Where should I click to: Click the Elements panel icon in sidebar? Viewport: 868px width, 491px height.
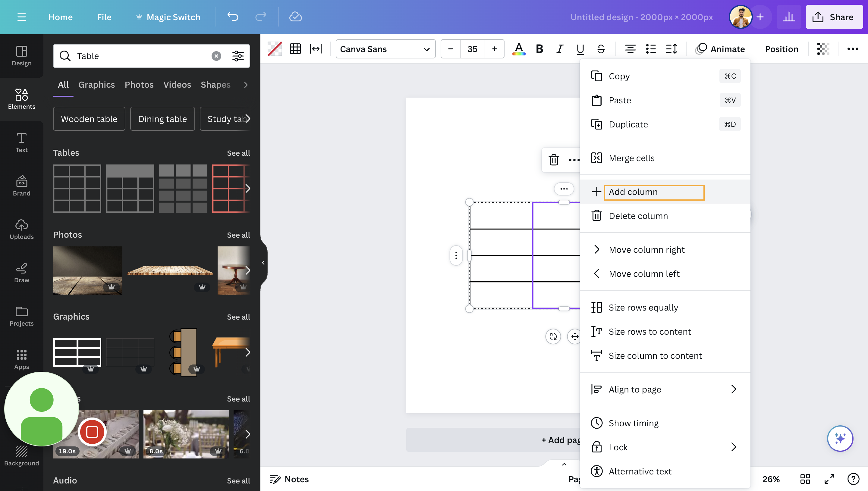[x=21, y=98]
